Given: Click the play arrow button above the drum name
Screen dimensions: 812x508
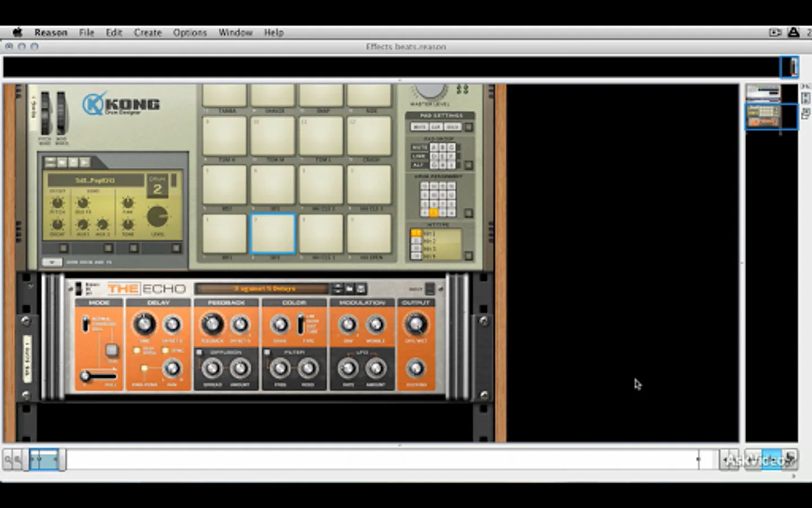Looking at the screenshot, I should (84, 163).
